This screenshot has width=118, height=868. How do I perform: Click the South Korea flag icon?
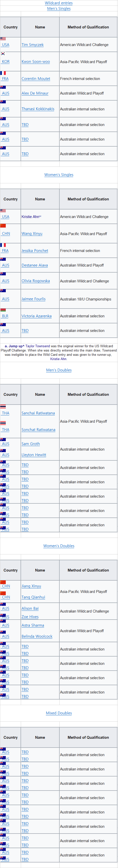pyautogui.click(x=3, y=54)
